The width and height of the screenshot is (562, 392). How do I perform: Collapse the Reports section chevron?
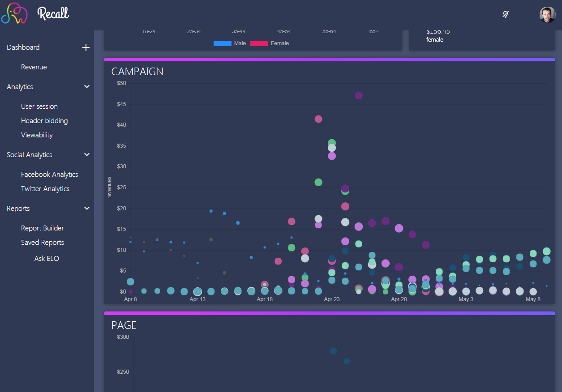point(87,209)
